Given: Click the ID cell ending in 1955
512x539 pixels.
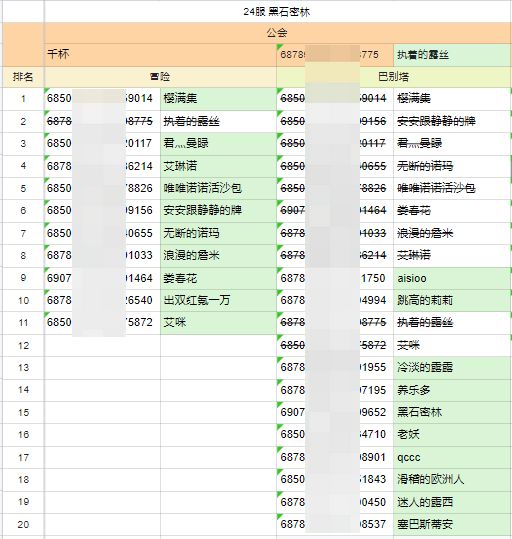Looking at the screenshot, I should 335,367.
